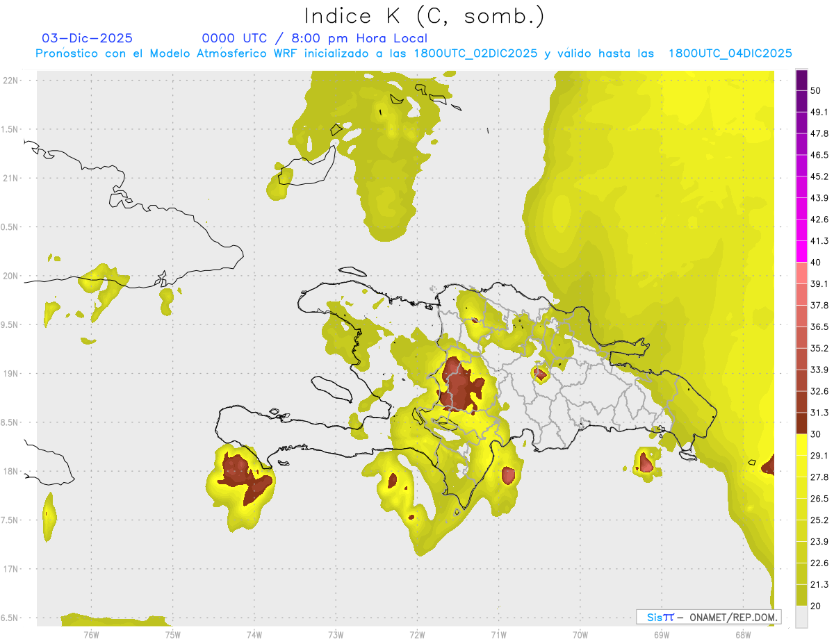
Task: Click the "31.3" colorbar value
Action: pos(819,413)
